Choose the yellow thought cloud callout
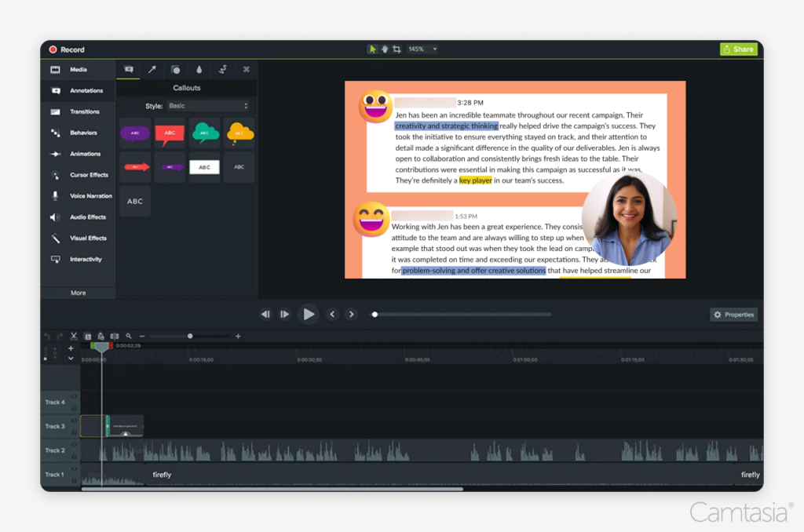Image resolution: width=804 pixels, height=532 pixels. [x=239, y=133]
